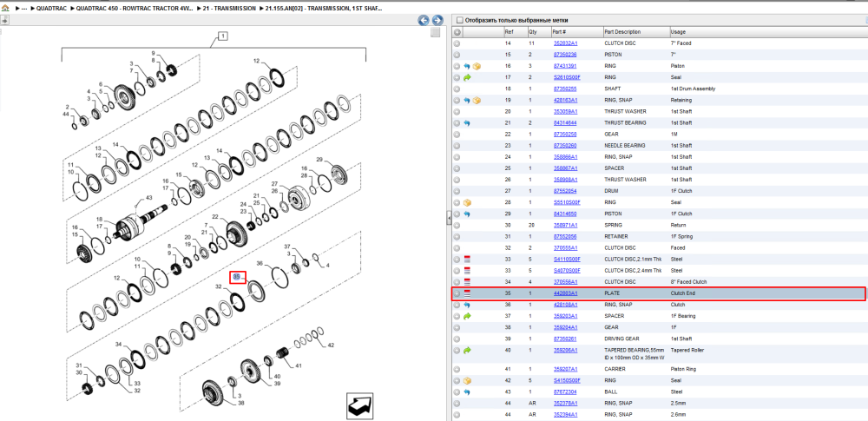Click the small square button above the diagram corner
Viewport: 868px width, 421px height.
pyautogui.click(x=436, y=33)
